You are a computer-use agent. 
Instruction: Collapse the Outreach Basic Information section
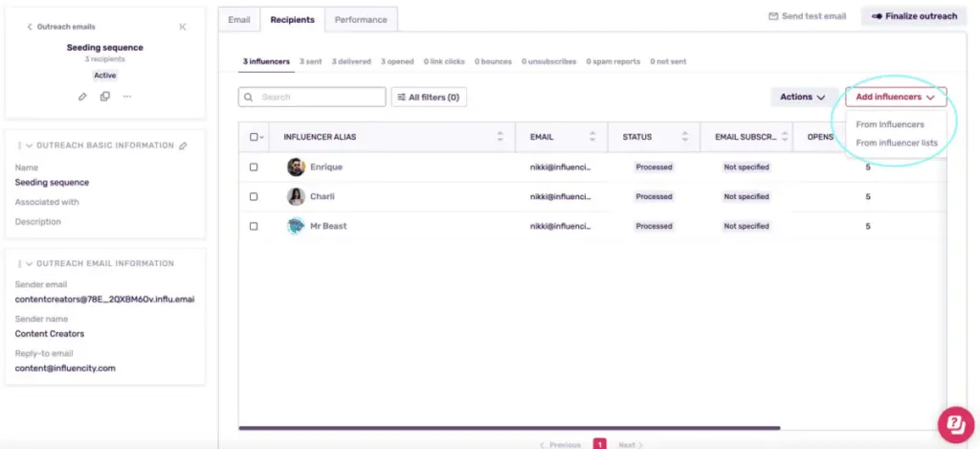[29, 146]
